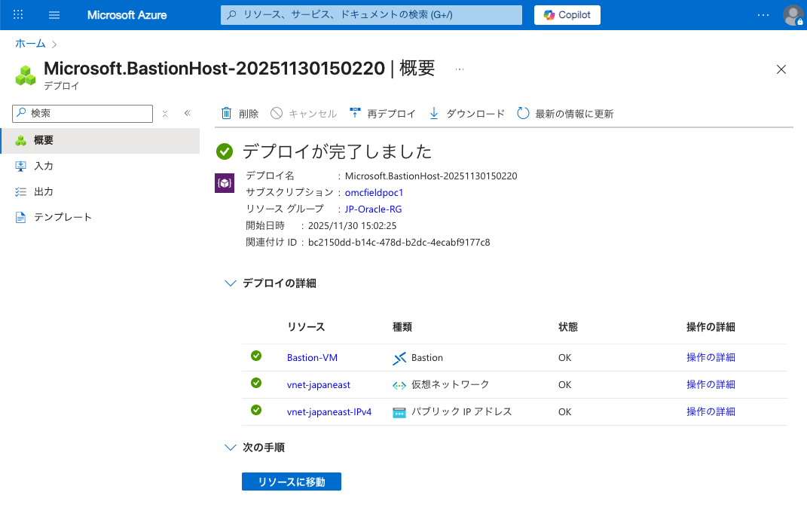Click the リソースに移動 button
This screenshot has width=807, height=532.
[291, 482]
